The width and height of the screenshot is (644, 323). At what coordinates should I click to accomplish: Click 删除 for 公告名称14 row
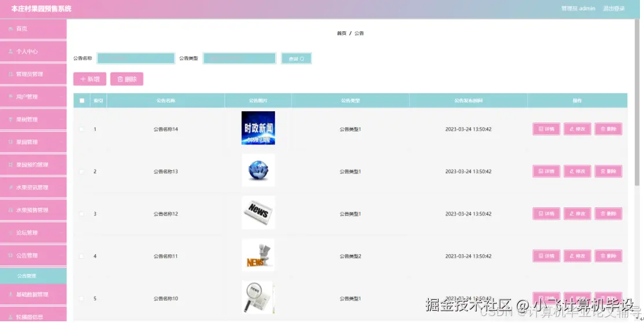coord(608,129)
